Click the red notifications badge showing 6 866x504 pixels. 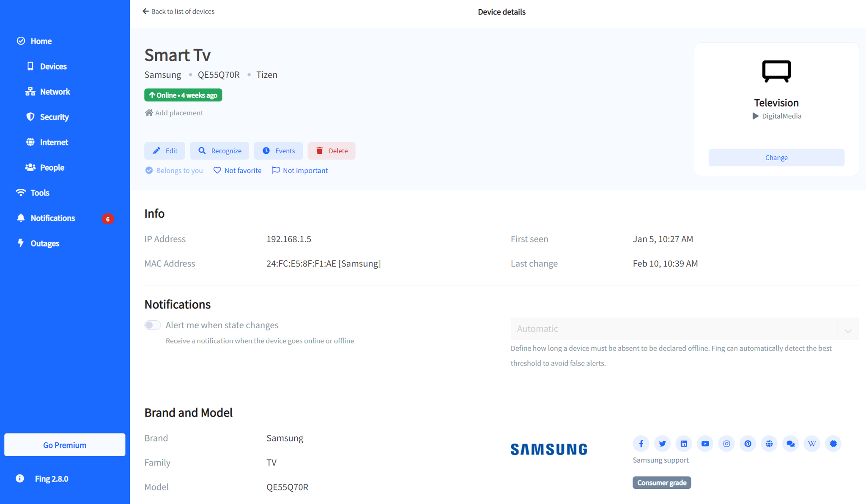point(107,219)
